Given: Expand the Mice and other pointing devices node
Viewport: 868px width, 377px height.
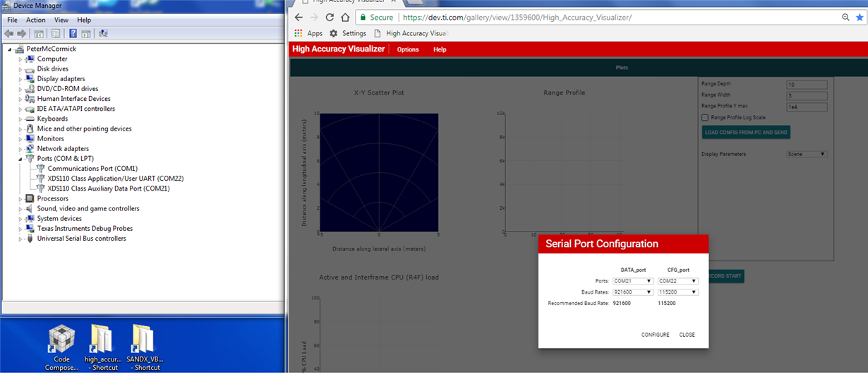Looking at the screenshot, I should (x=20, y=129).
